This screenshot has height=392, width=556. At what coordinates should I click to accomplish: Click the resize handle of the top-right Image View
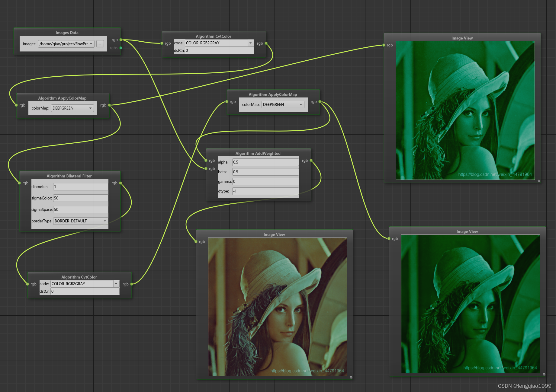click(x=539, y=181)
